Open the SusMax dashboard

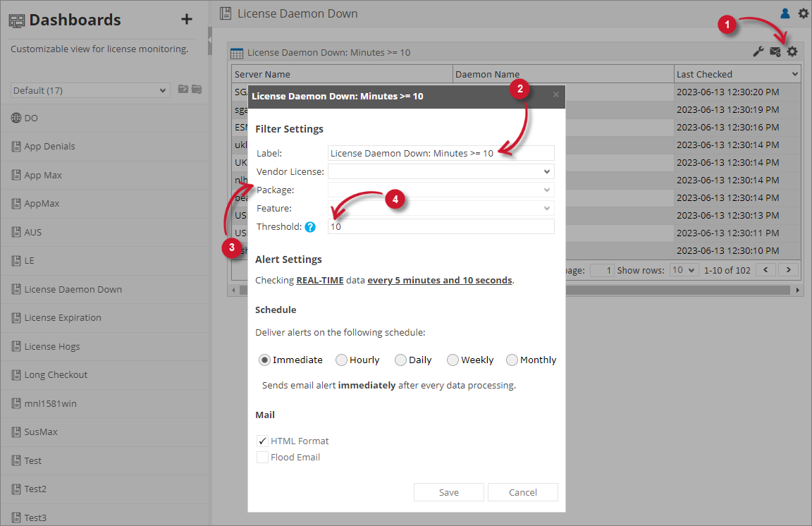pos(104,432)
